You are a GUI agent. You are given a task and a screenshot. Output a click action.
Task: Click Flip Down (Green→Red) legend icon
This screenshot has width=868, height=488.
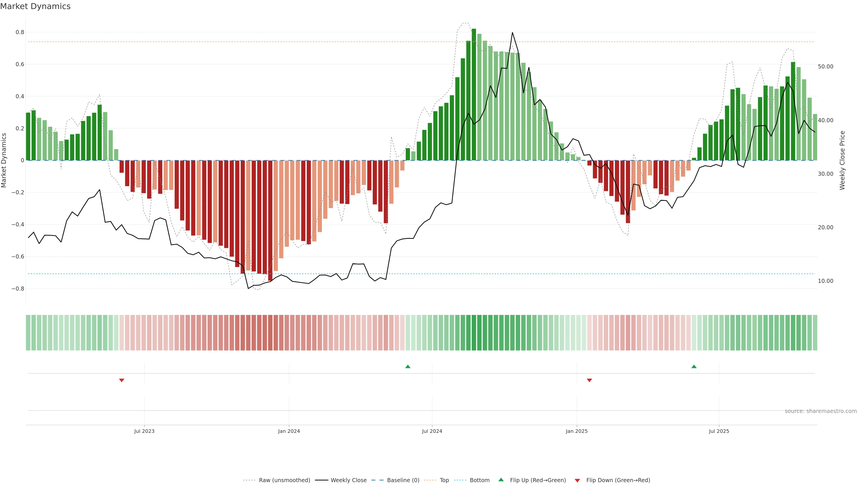pos(577,480)
